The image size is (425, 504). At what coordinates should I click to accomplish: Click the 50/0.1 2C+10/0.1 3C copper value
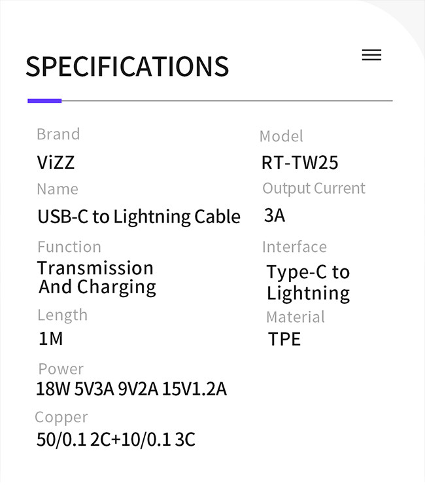(x=116, y=439)
